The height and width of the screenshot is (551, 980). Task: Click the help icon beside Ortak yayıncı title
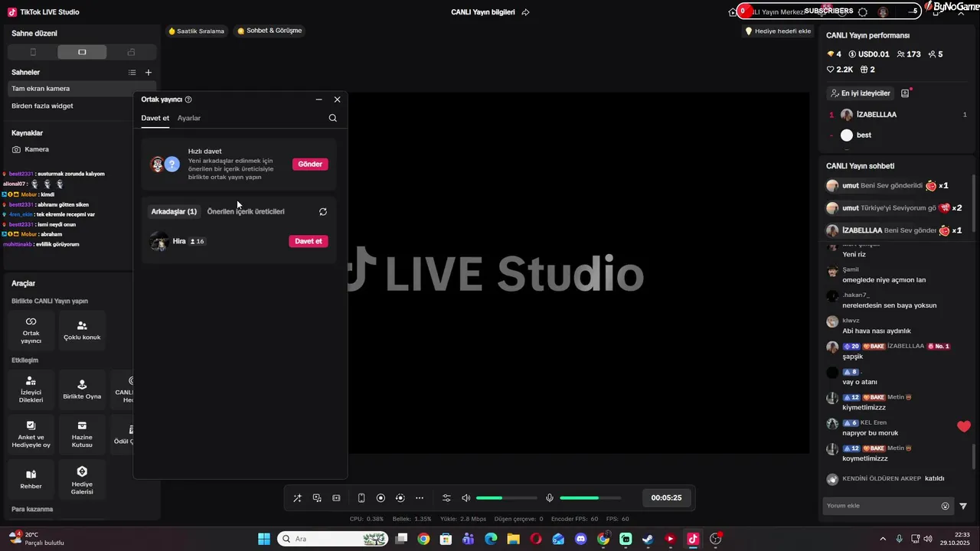click(x=188, y=99)
